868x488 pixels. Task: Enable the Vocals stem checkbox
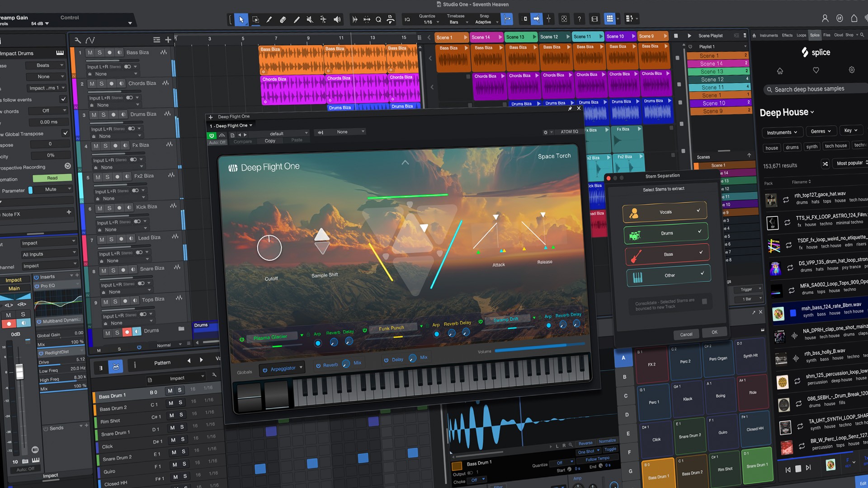pyautogui.click(x=698, y=211)
